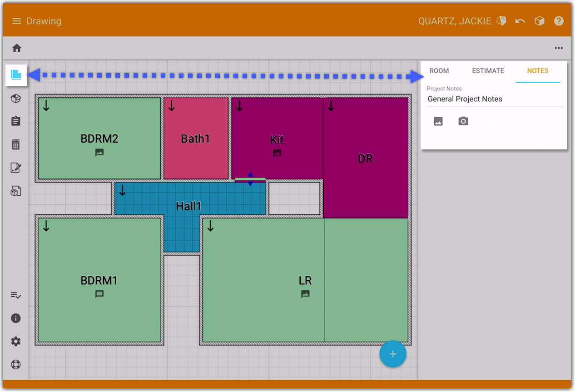575x392 pixels.
Task: Click the QUARTZ, JACKIE customer name
Action: [x=455, y=21]
